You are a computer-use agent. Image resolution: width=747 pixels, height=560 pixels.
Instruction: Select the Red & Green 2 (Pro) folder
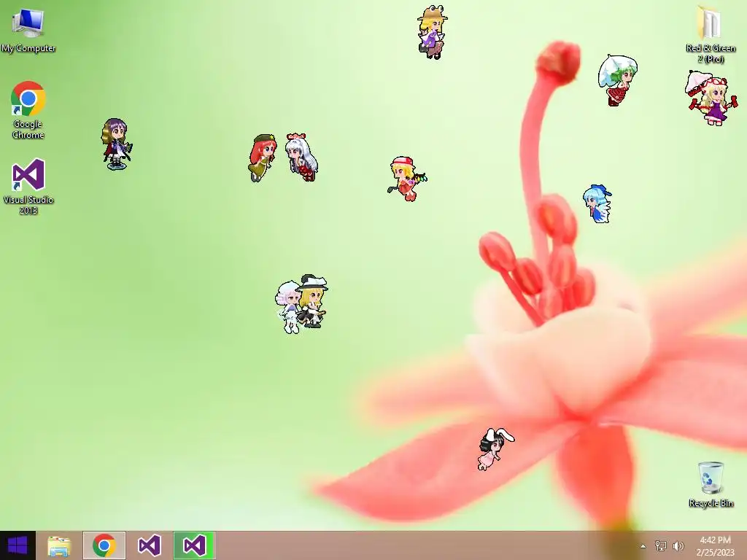[711, 35]
